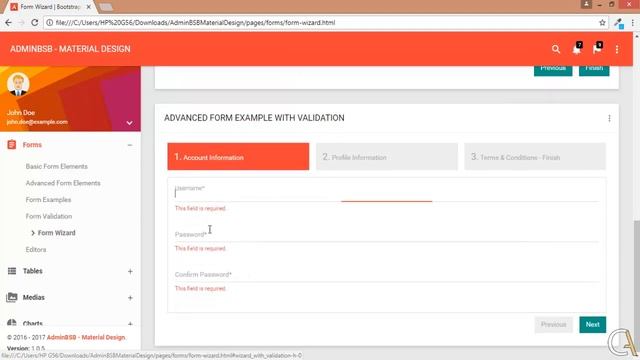Click the page vertical scrollbar thumb
Image resolution: width=640 pixels, height=360 pixels.
click(x=636, y=284)
